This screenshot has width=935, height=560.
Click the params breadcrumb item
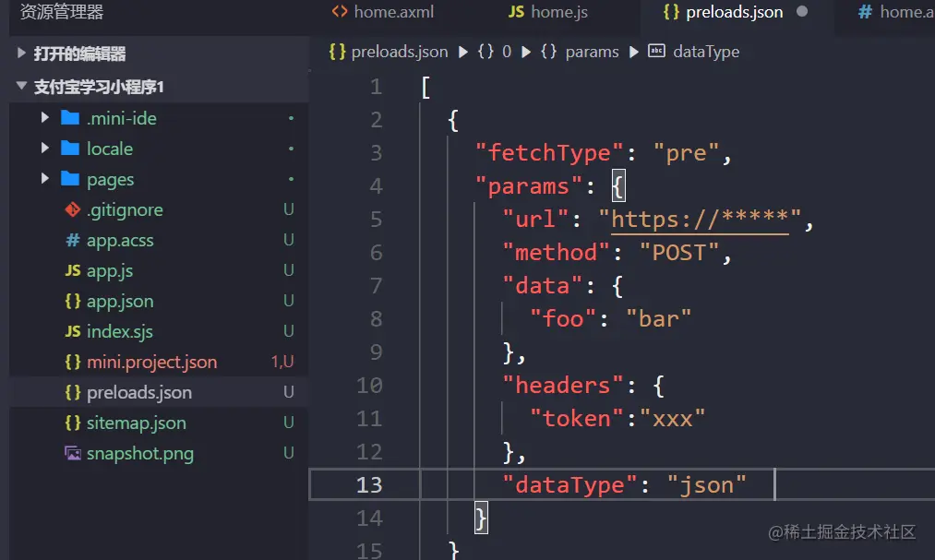tap(592, 52)
